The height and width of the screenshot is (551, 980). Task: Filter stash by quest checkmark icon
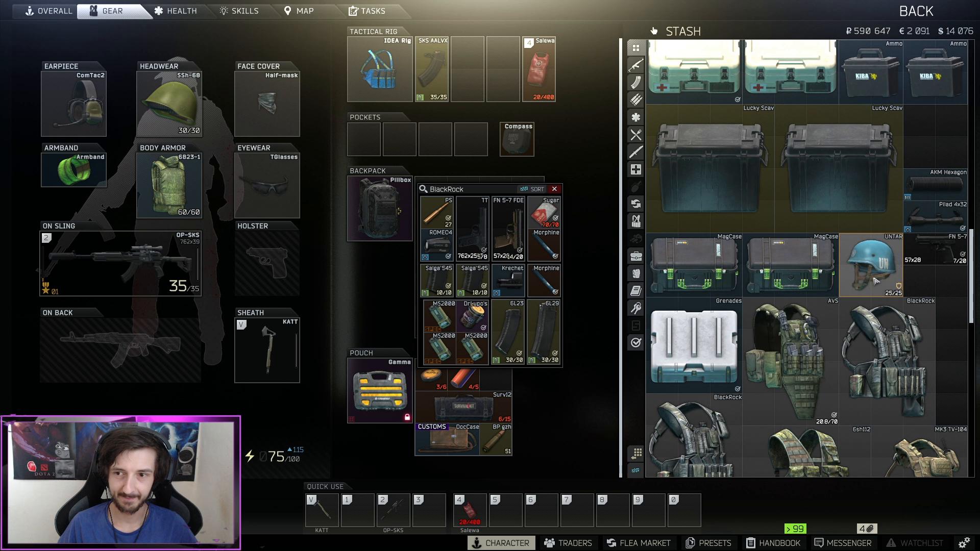(x=635, y=343)
